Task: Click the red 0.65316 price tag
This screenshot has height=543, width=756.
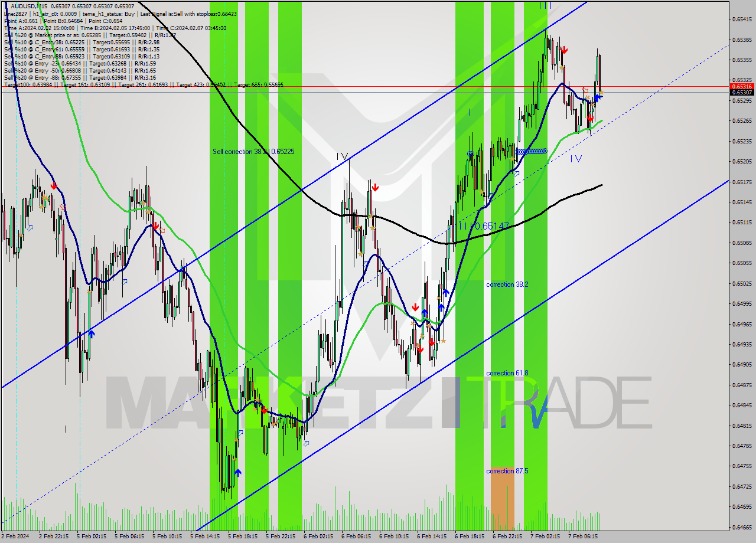Action: 741,86
